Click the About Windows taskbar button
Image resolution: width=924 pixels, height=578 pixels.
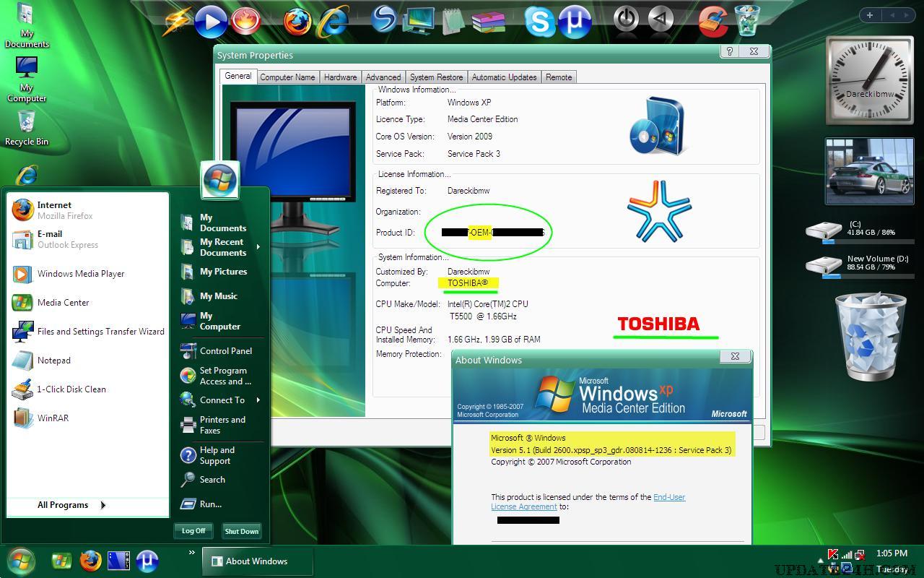pyautogui.click(x=256, y=561)
